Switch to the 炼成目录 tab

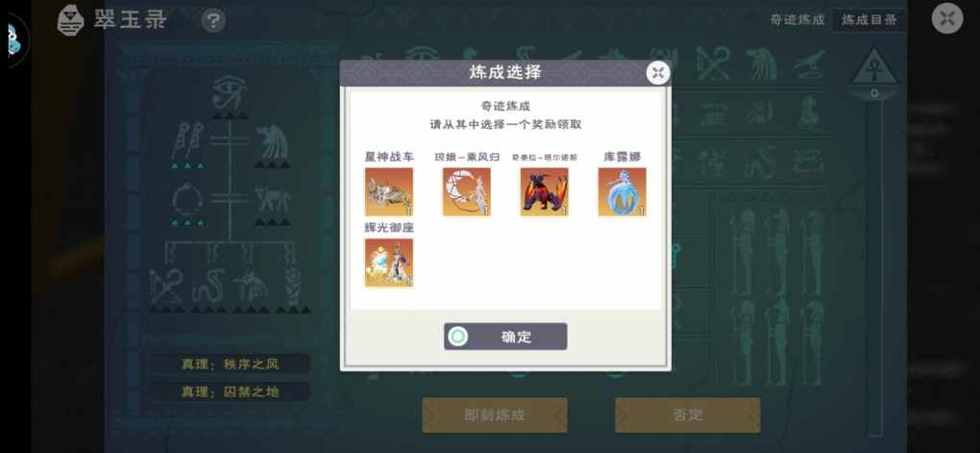[x=870, y=20]
